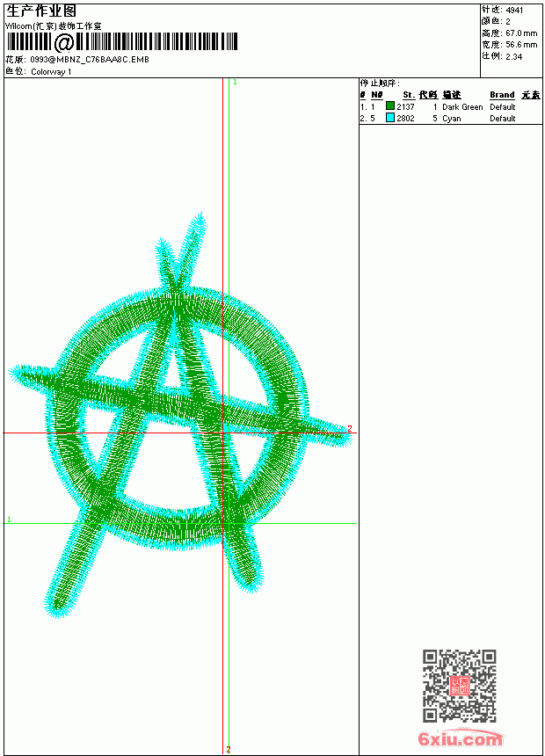Click the green marker 1 at top
Screen dimensions: 545x756
pos(235,83)
